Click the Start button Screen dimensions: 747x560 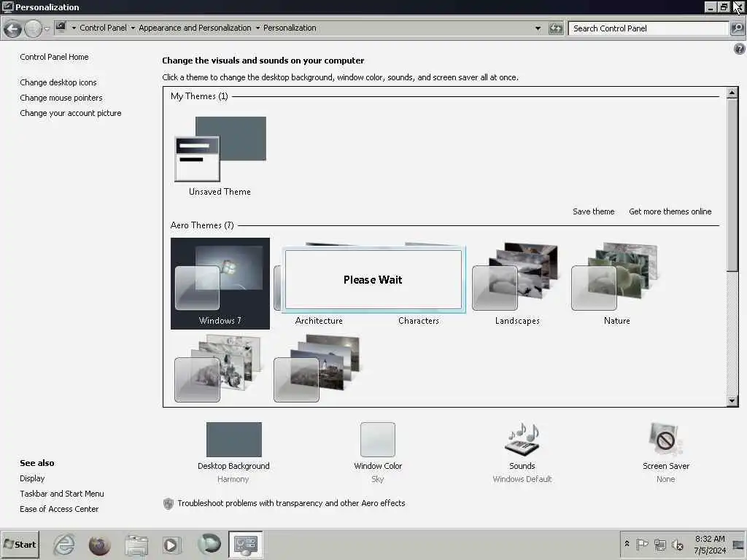coord(20,544)
